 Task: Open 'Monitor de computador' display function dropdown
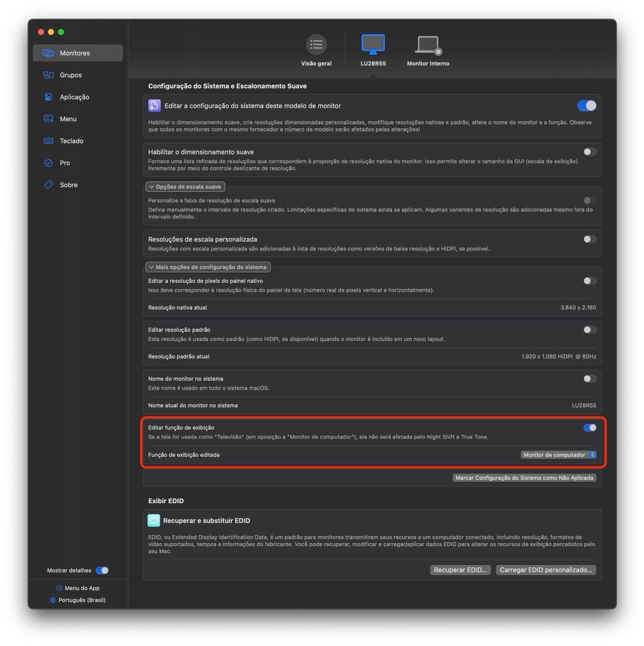click(558, 455)
